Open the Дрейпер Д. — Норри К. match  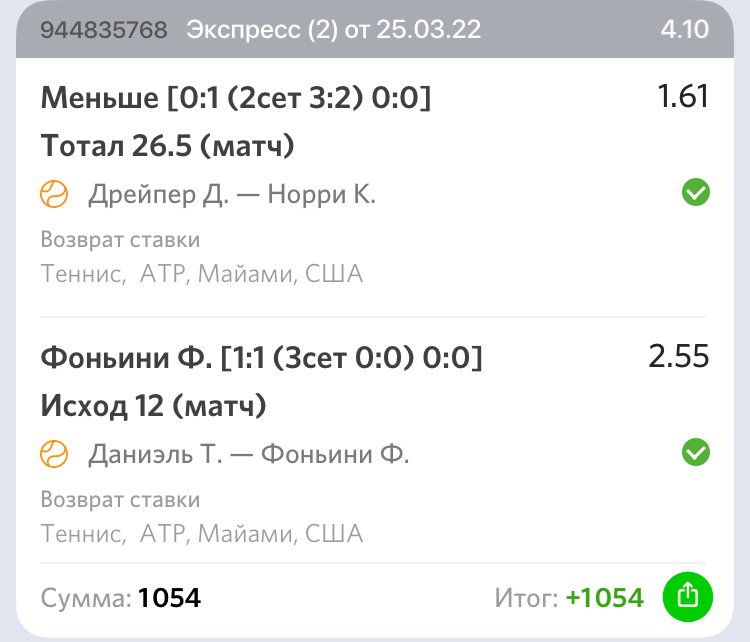click(232, 194)
